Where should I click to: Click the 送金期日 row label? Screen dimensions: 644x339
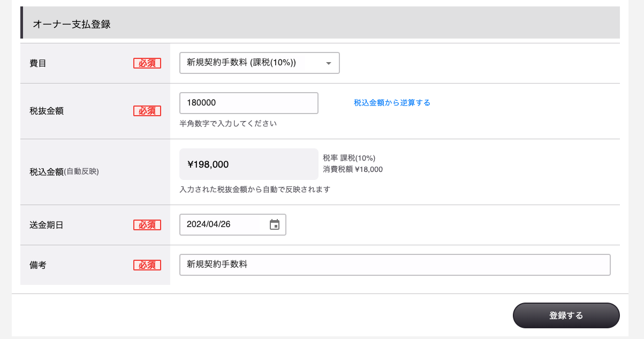[47, 225]
